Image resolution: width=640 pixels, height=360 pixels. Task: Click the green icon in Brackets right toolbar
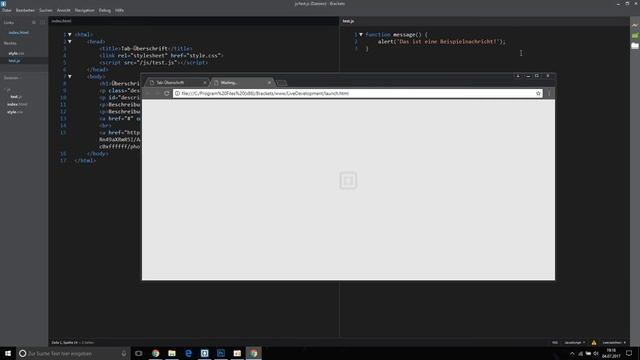[635, 36]
